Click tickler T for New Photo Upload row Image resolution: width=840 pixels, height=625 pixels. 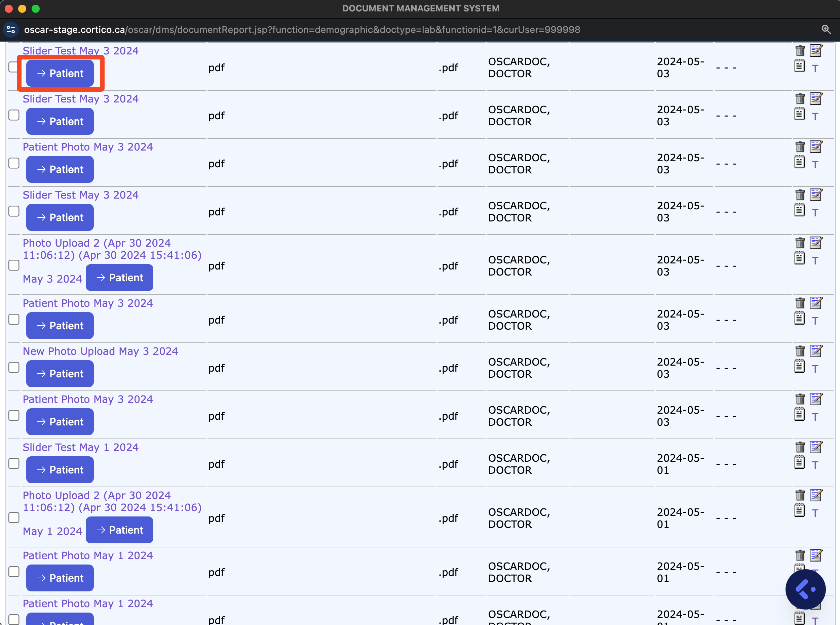tap(815, 369)
